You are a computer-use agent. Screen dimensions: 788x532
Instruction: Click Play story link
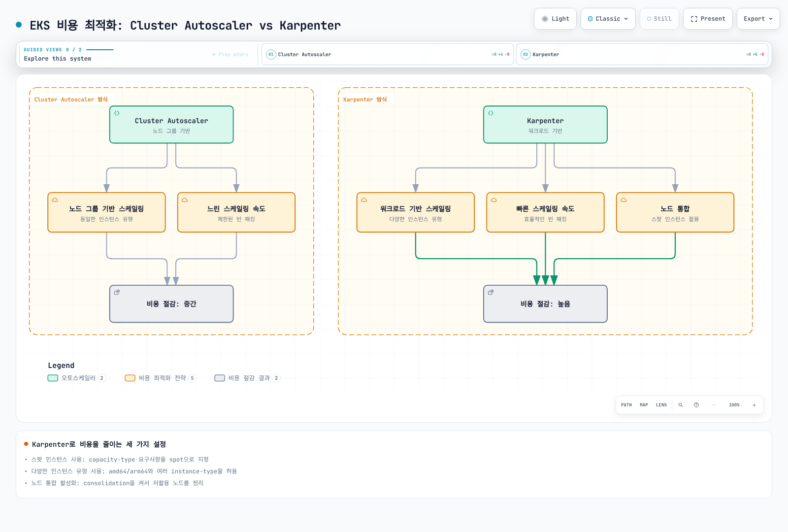pos(230,55)
